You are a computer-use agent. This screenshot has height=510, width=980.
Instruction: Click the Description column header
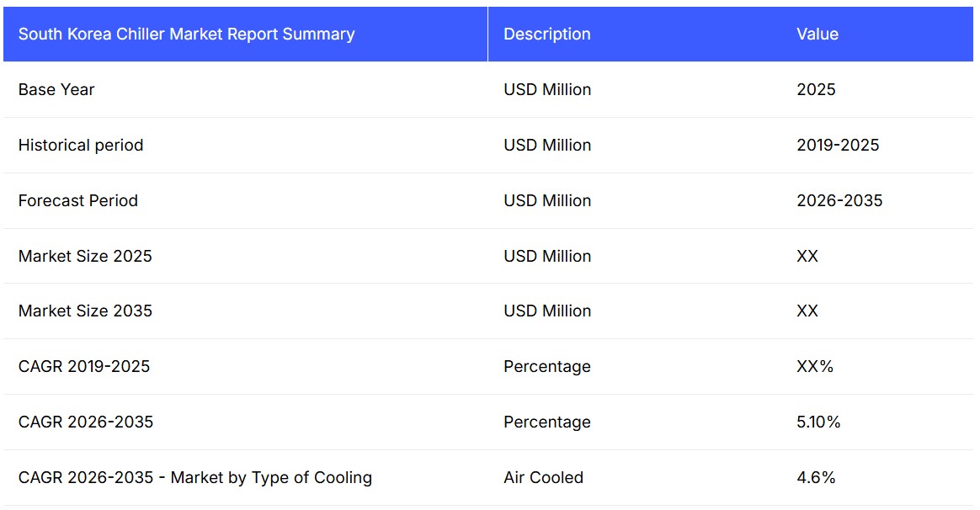(547, 35)
